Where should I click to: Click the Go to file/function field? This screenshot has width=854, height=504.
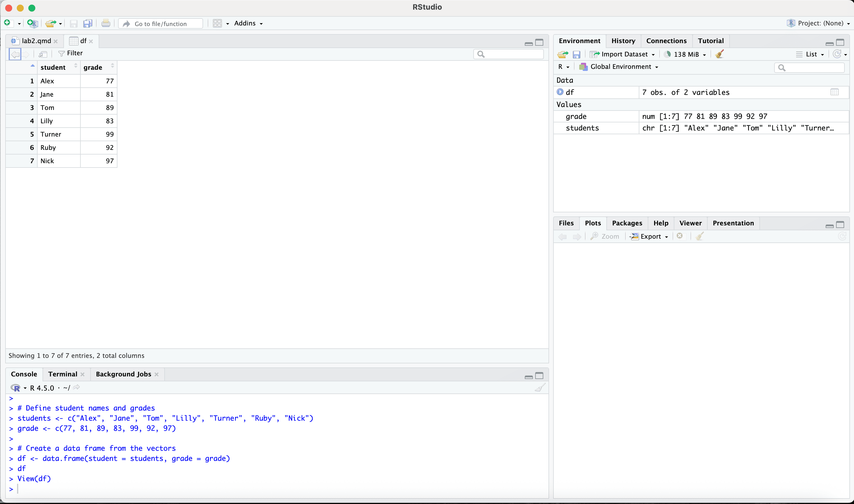click(x=161, y=23)
